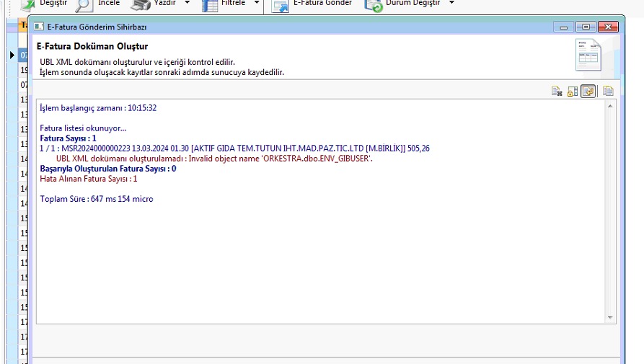
Task: Open the Durum Değiştir dropdown arrow
Action: 451,3
